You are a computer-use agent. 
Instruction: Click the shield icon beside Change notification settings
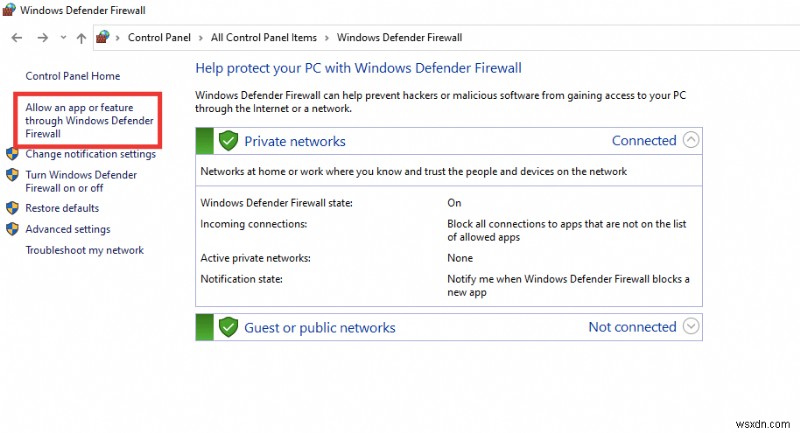click(13, 154)
